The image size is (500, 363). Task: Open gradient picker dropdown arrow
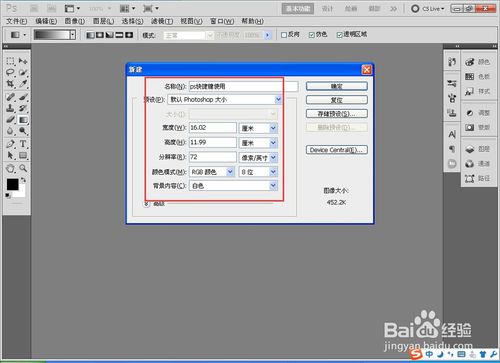[73, 35]
